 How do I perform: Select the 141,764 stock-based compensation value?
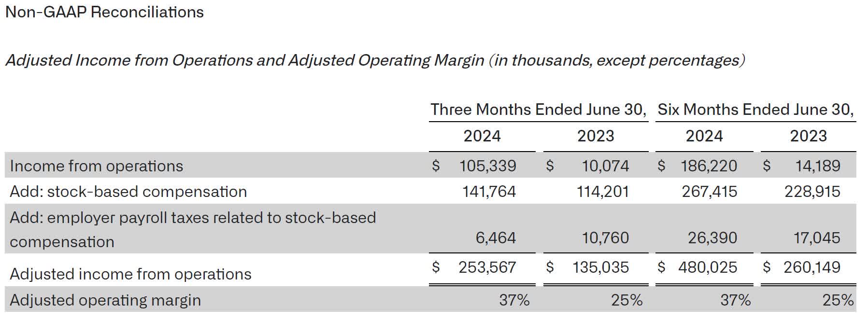pos(489,192)
